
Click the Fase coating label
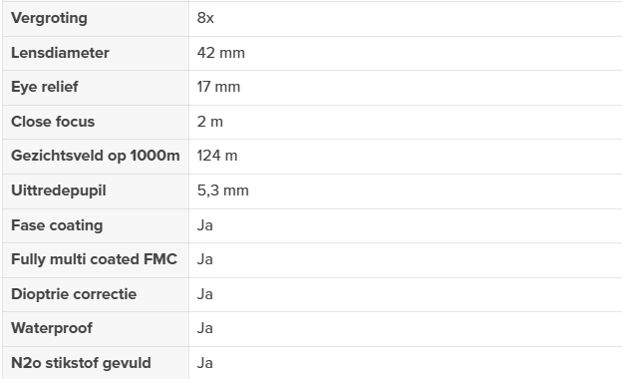click(x=57, y=225)
